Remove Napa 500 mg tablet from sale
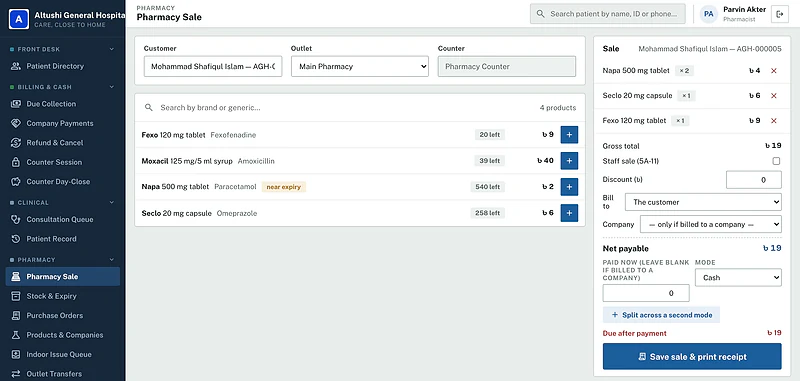The image size is (800, 381). [773, 71]
